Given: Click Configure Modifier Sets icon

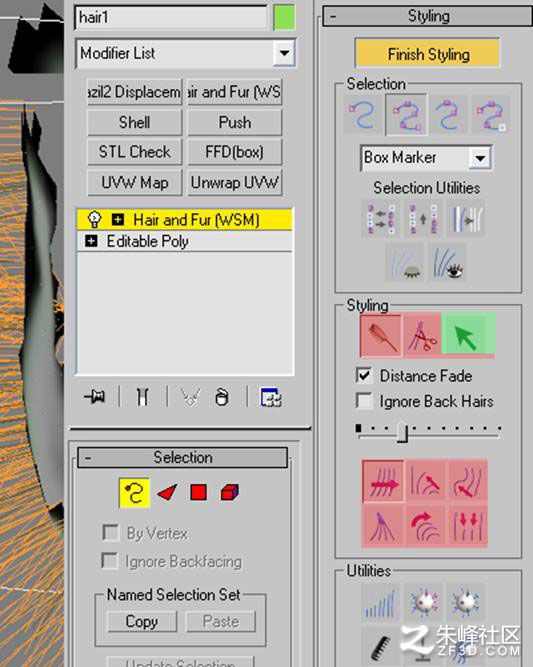Looking at the screenshot, I should 271,397.
